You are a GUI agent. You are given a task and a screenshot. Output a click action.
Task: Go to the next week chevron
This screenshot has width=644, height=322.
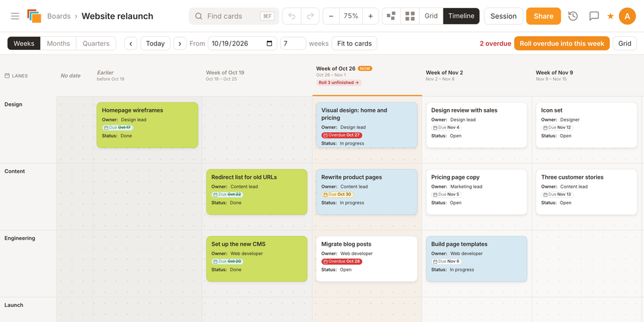180,43
